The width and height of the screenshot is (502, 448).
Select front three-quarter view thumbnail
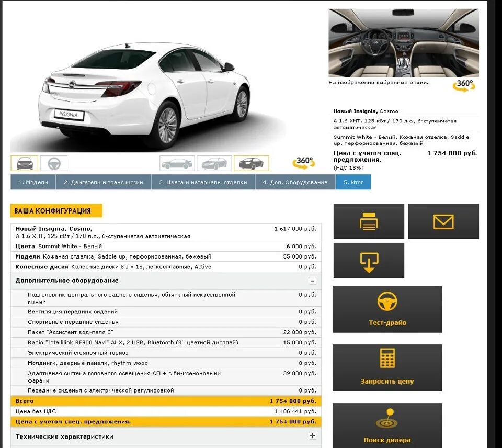click(x=214, y=163)
